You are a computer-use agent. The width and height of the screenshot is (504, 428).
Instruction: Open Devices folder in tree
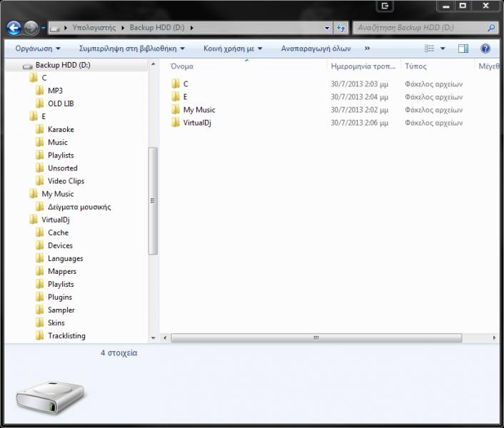[60, 245]
